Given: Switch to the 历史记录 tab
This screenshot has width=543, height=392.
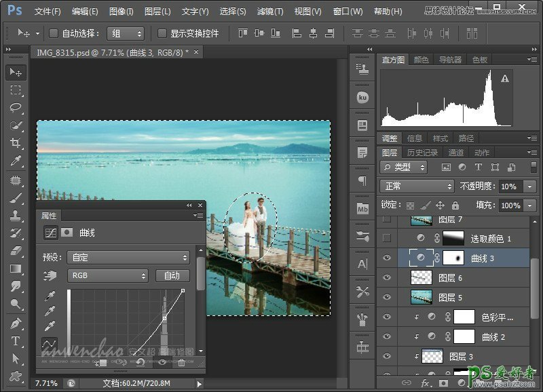Looking at the screenshot, I should click(x=422, y=153).
